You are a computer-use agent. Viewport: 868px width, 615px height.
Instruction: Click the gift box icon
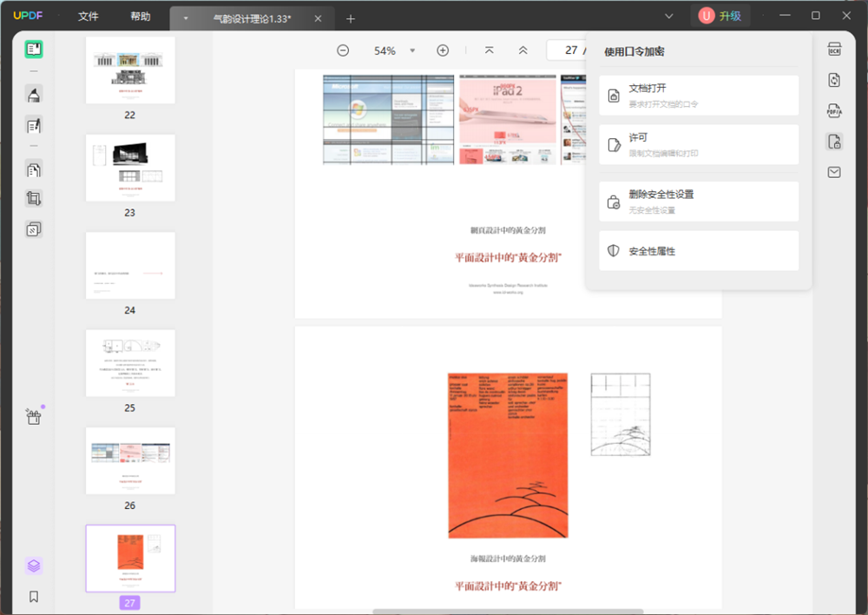coord(34,417)
